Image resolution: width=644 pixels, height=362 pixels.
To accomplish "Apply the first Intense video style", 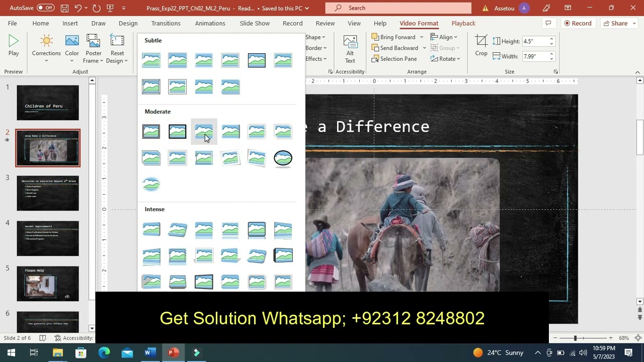I will [151, 229].
